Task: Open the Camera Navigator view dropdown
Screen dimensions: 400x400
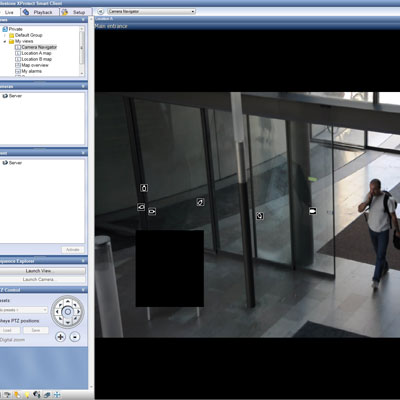Action: pyautogui.click(x=151, y=12)
